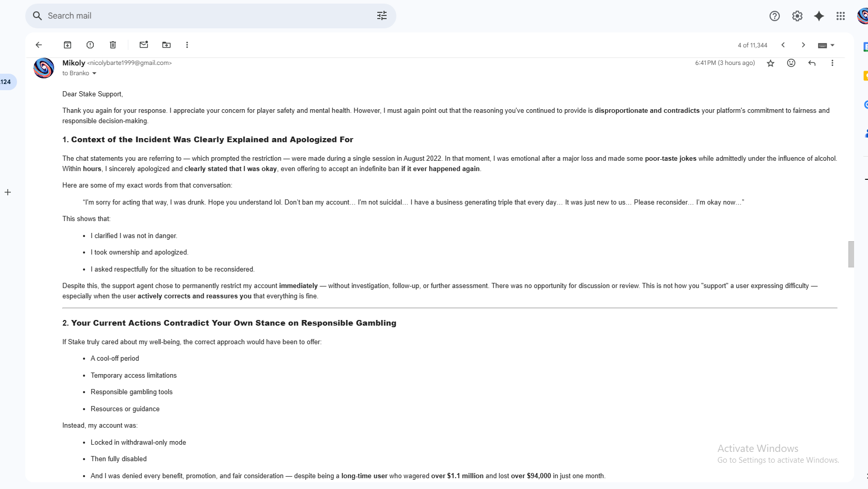Viewport: 868px width, 489px height.
Task: Click bullet 'Then fully disabled'
Action: [x=119, y=459]
